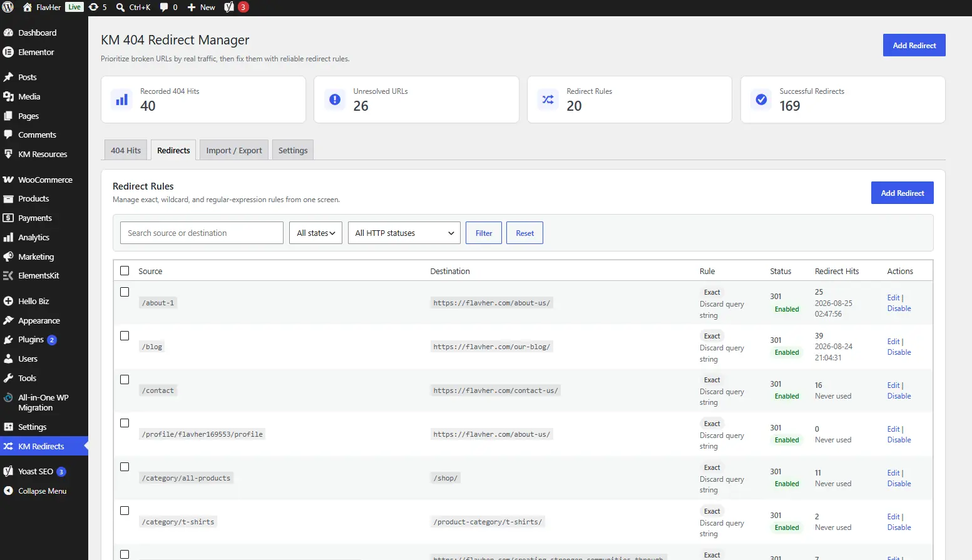
Task: Click the Tools wrench icon
Action: pyautogui.click(x=8, y=378)
